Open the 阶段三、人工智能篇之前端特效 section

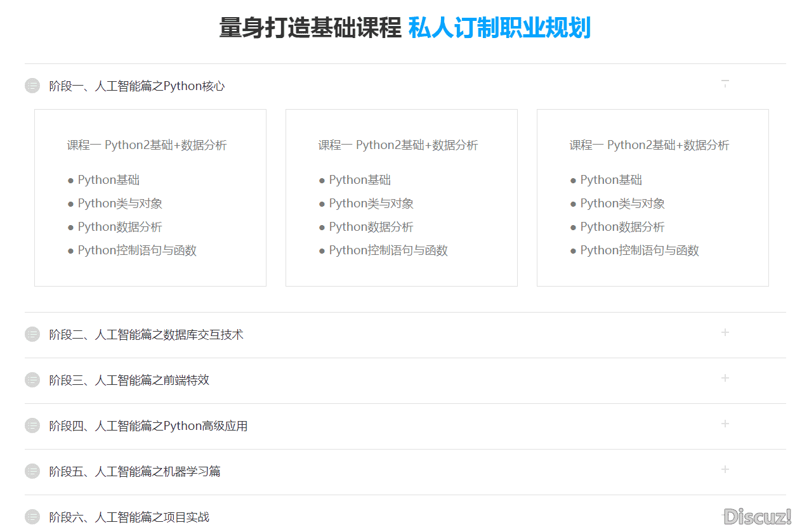pos(129,380)
